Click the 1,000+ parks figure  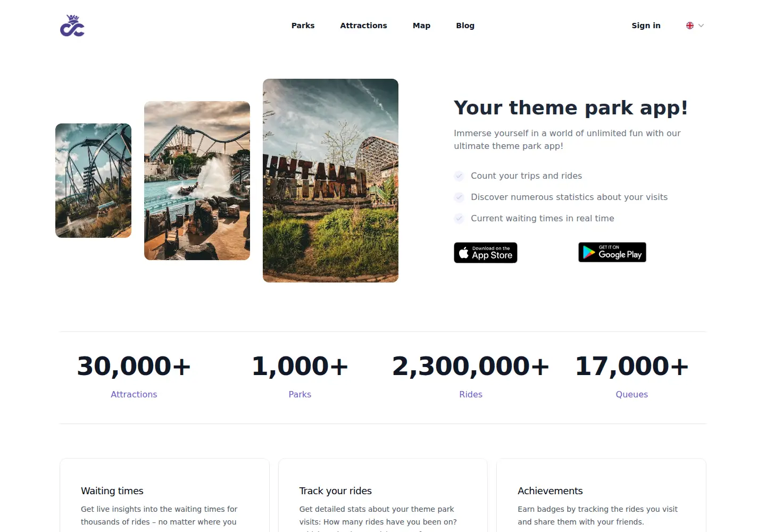point(300,366)
